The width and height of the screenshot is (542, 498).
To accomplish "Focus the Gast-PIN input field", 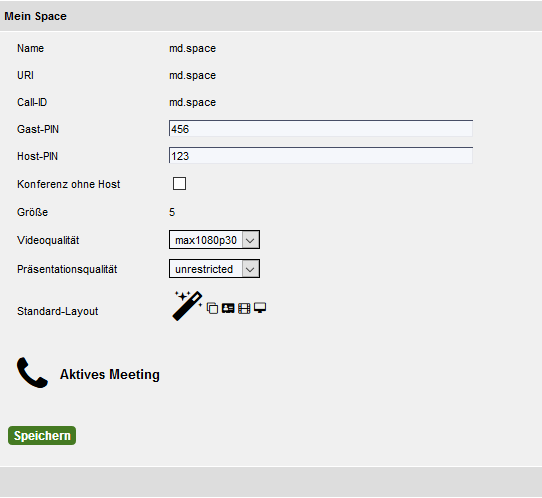I will click(x=321, y=129).
